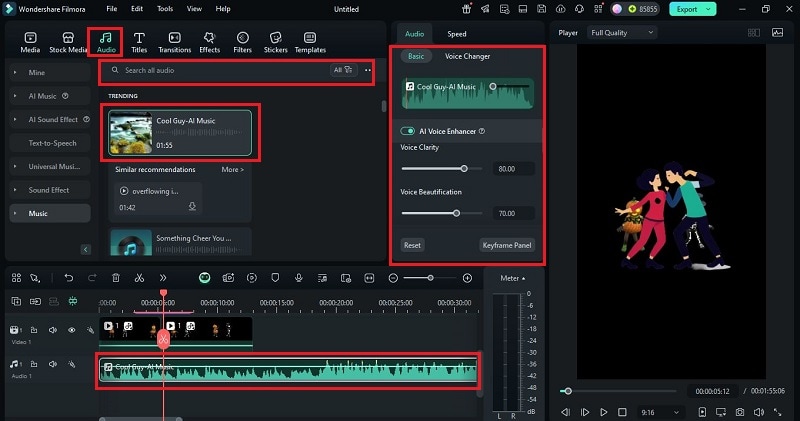Click the Marker shield icon
Viewport: 800px width, 421px height.
(275, 278)
